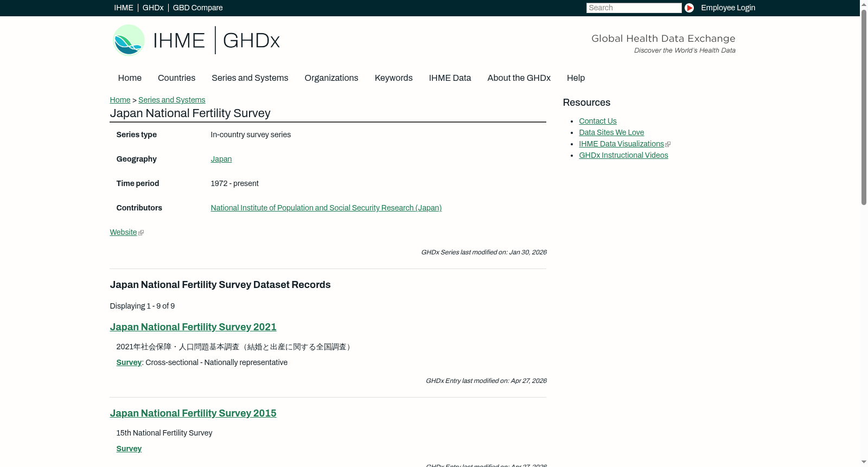Open Contact Us resource link
The height and width of the screenshot is (467, 868).
pyautogui.click(x=597, y=121)
